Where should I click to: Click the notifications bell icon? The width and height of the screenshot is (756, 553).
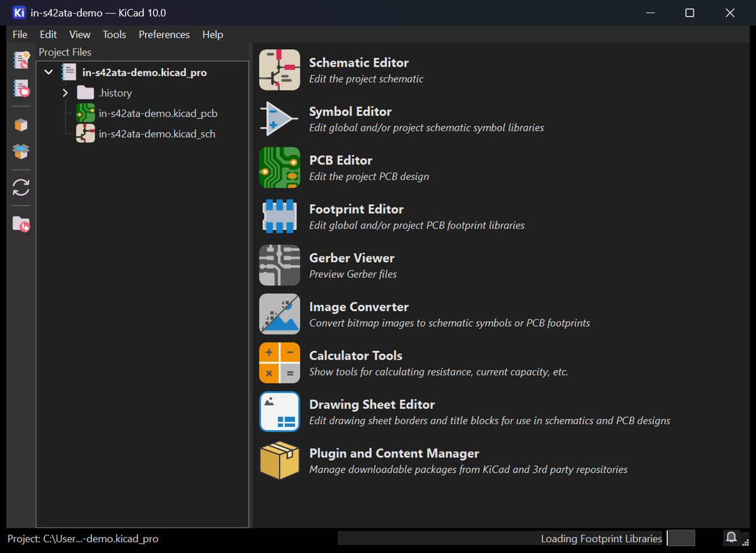[x=731, y=538]
